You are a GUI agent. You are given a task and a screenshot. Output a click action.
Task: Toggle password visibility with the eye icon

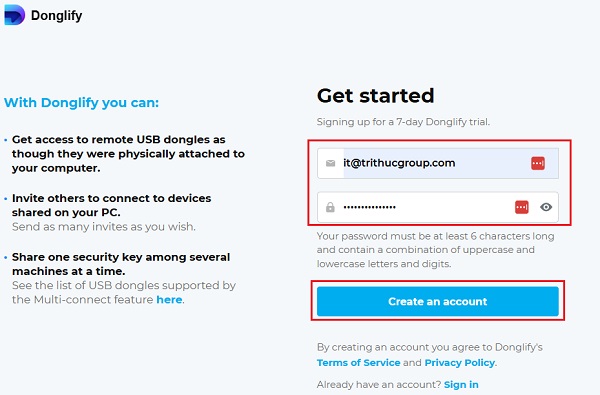coord(546,207)
